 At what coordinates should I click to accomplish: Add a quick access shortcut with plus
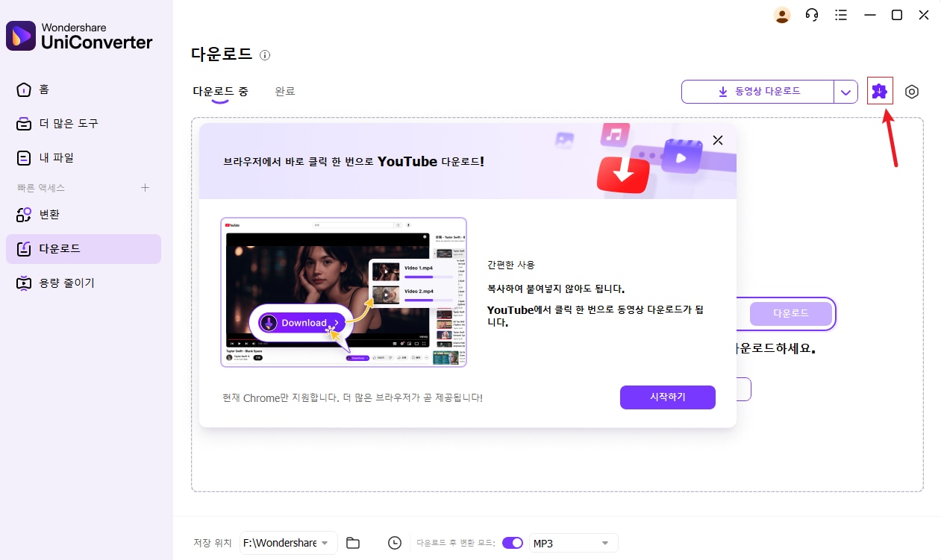click(146, 187)
